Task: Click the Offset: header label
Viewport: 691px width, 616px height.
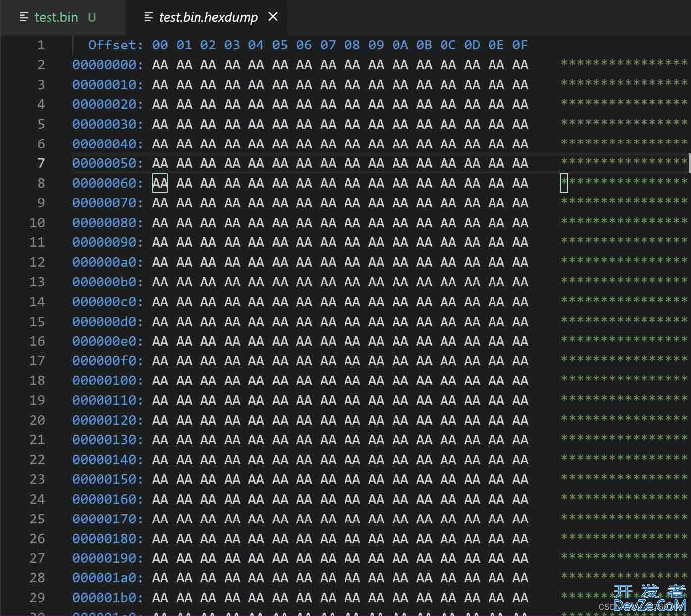Action: (115, 45)
